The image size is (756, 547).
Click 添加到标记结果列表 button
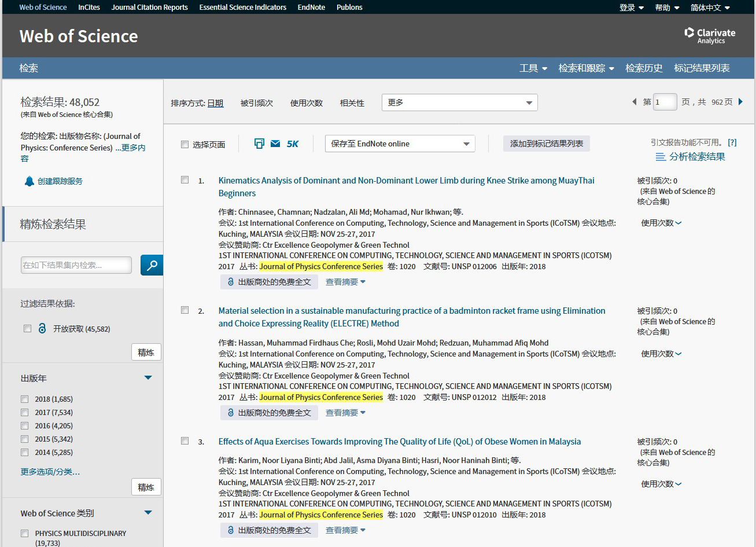click(x=547, y=144)
